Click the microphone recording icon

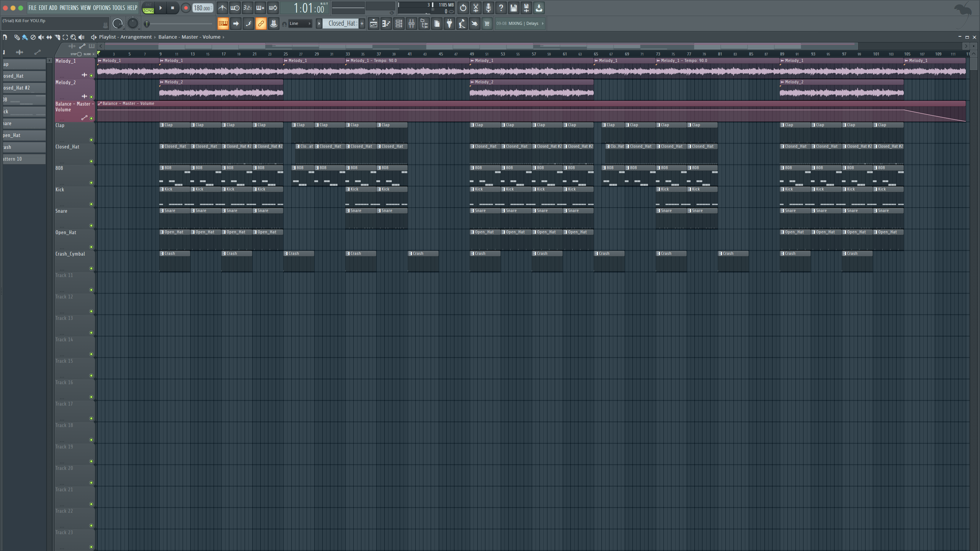(488, 8)
